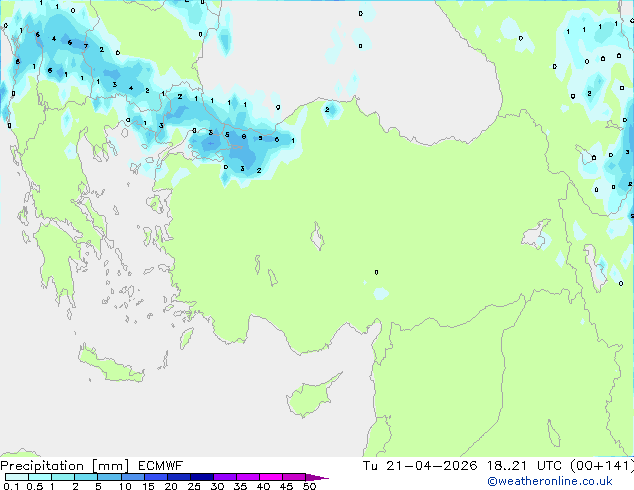The width and height of the screenshot is (634, 490).
Task: Click the "ECMWF" model label
Action: 161,466
